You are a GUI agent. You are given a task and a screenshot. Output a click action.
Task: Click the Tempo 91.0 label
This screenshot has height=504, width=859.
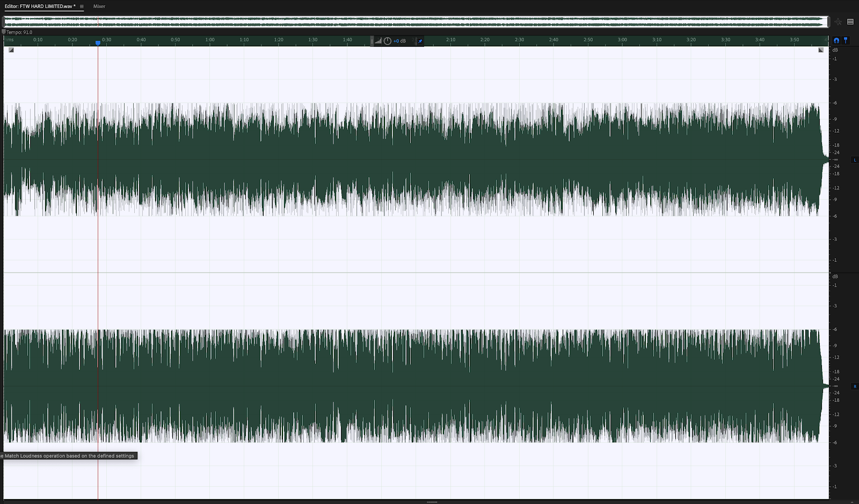pos(19,32)
